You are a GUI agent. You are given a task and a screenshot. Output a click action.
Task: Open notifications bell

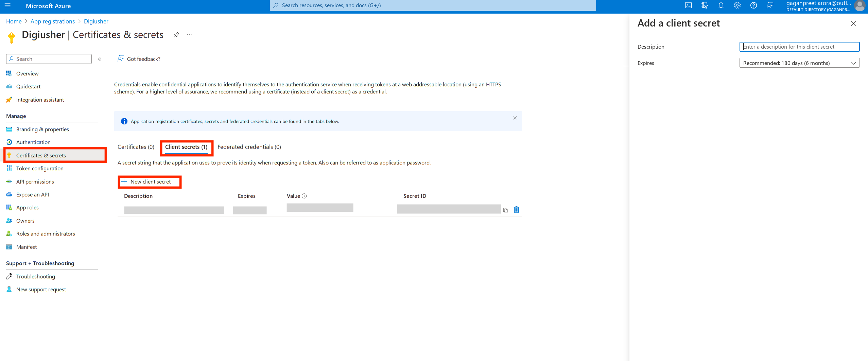point(721,5)
